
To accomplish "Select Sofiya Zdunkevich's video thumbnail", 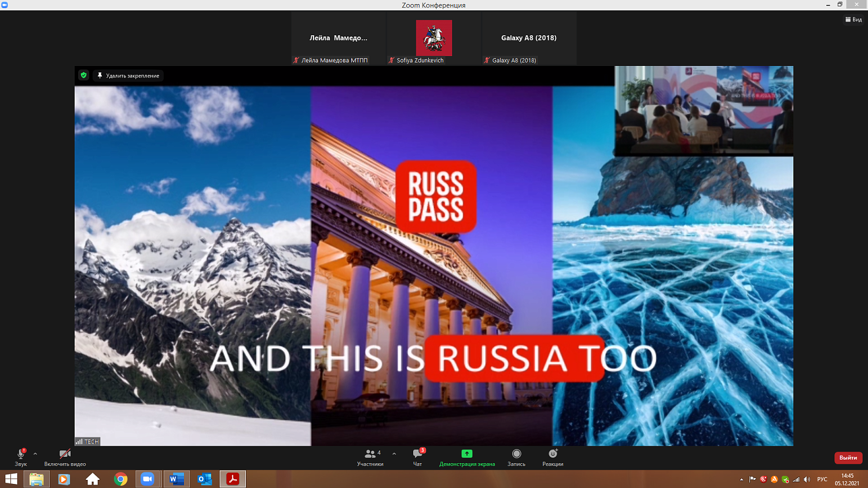I will [434, 38].
